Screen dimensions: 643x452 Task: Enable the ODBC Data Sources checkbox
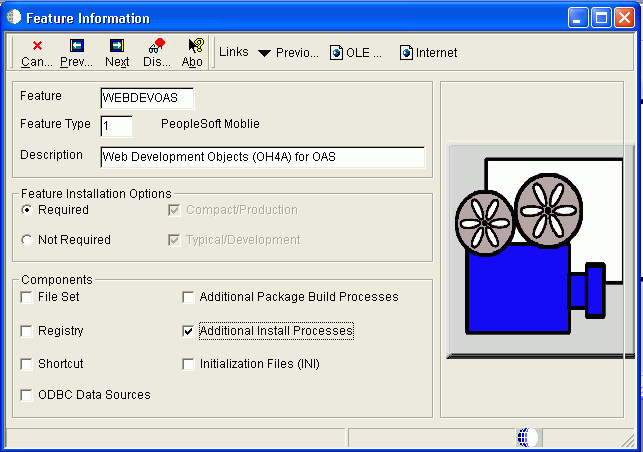(27, 395)
